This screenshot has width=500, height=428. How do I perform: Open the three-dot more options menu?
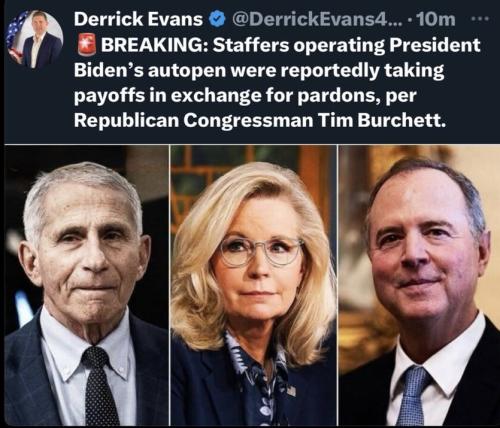480,19
